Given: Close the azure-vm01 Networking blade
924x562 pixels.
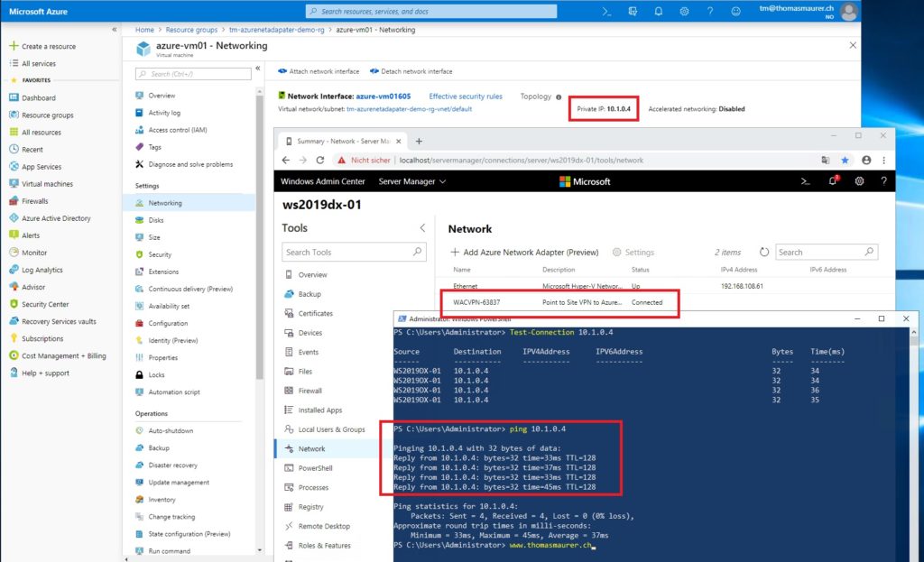Looking at the screenshot, I should click(x=853, y=45).
